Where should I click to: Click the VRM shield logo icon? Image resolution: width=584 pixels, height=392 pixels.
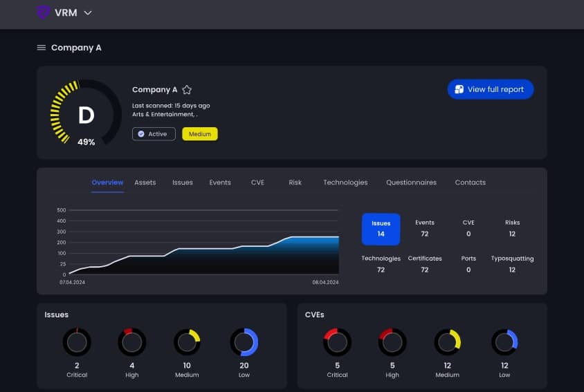(x=44, y=12)
